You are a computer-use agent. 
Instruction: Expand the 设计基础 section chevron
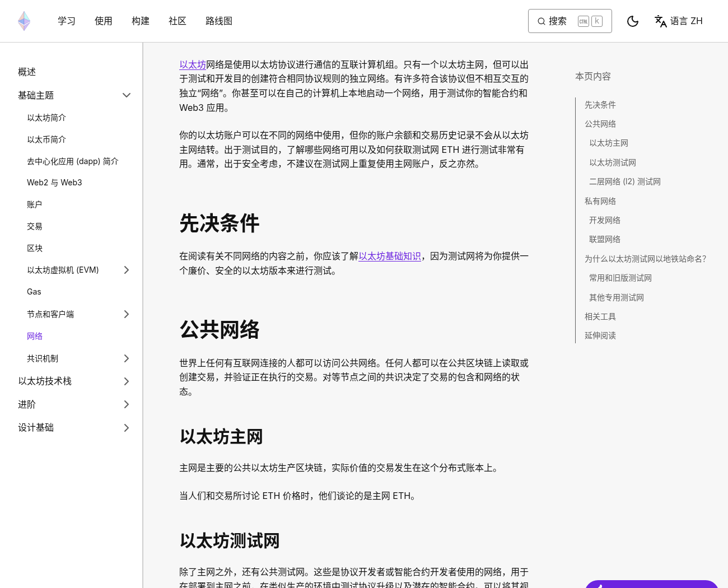pos(127,428)
